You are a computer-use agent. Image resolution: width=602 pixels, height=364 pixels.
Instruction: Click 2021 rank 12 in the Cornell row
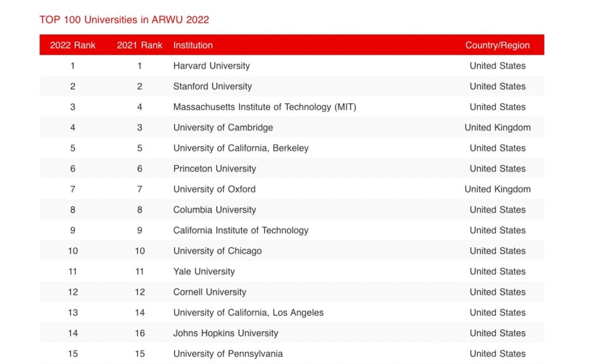(x=140, y=292)
